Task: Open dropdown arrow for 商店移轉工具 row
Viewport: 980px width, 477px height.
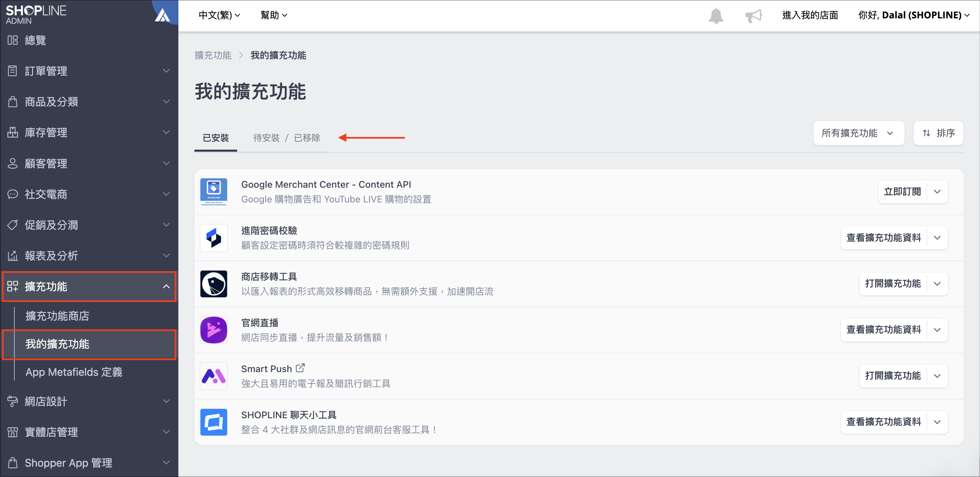Action: [937, 284]
